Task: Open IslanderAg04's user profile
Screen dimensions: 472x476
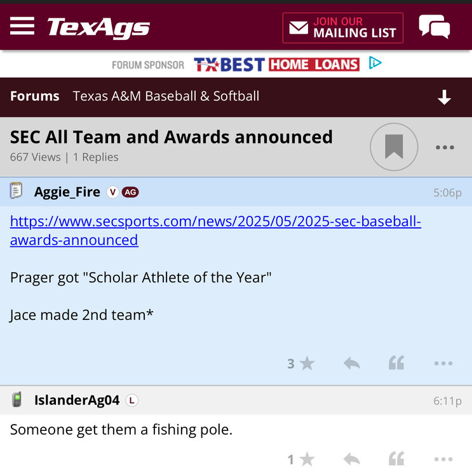Action: 76,400
